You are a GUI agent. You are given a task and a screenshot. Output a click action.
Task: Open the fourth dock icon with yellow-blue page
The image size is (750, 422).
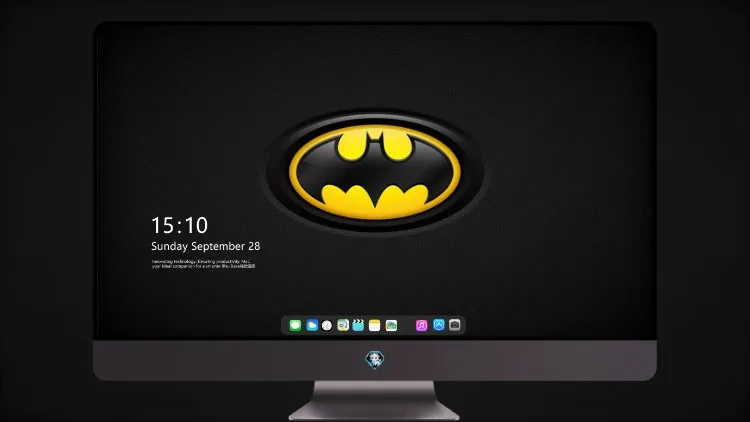pos(343,325)
